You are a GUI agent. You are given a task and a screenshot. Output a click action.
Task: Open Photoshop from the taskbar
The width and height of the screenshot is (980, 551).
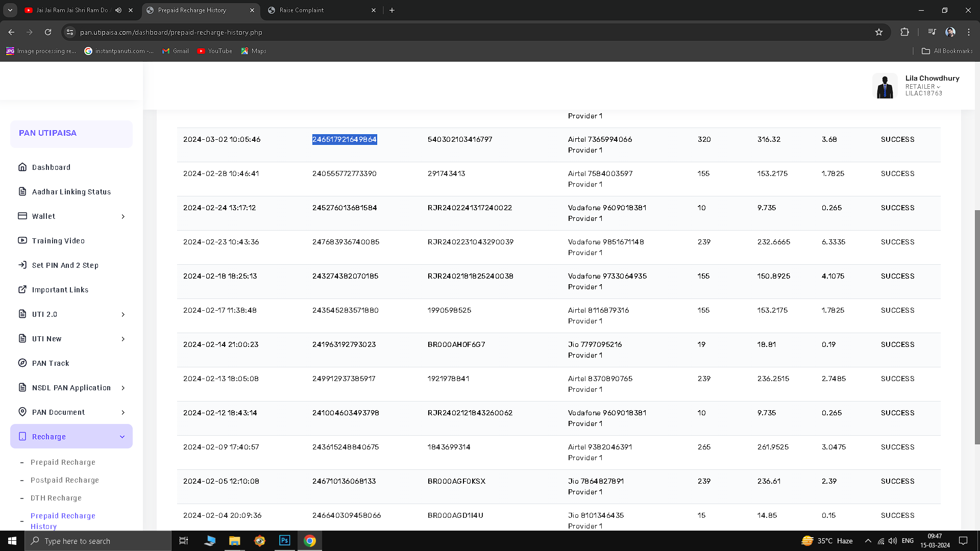pyautogui.click(x=284, y=541)
